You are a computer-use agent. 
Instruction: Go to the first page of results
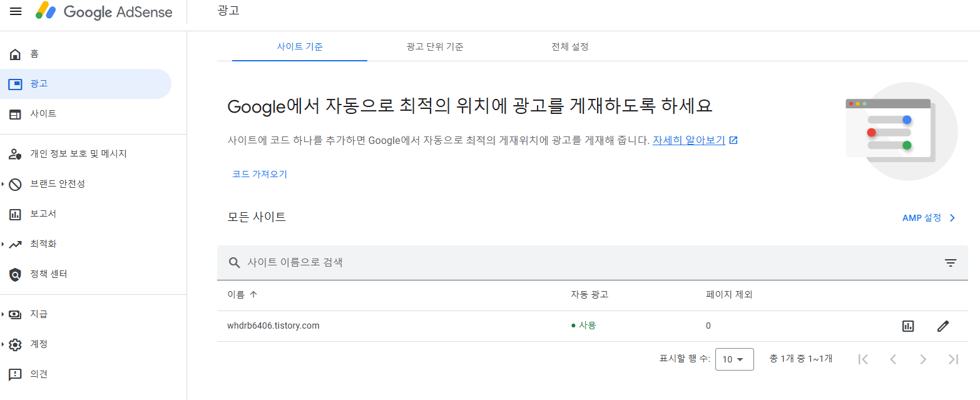[x=863, y=359]
